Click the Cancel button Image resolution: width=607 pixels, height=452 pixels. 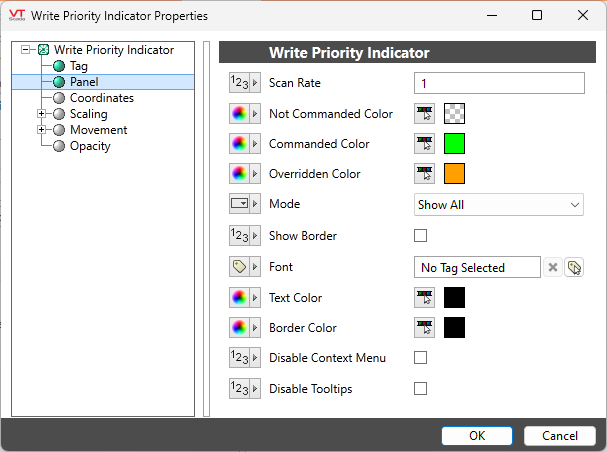click(x=560, y=436)
